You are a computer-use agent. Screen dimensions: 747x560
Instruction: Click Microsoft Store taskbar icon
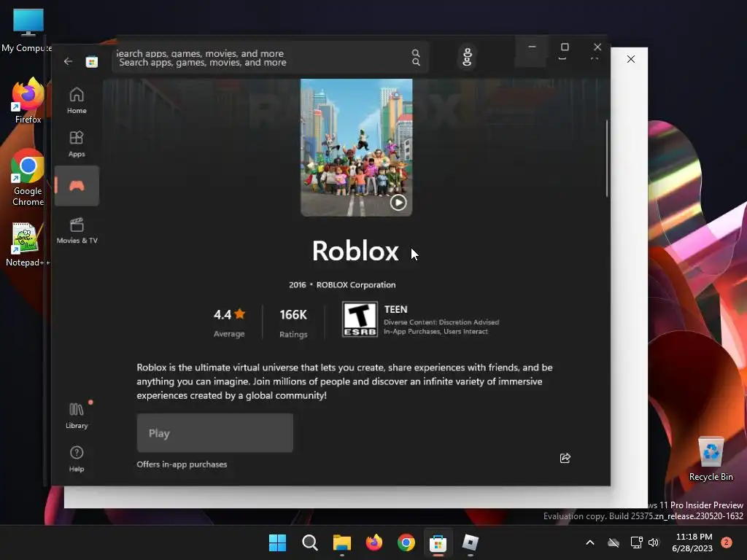click(438, 542)
